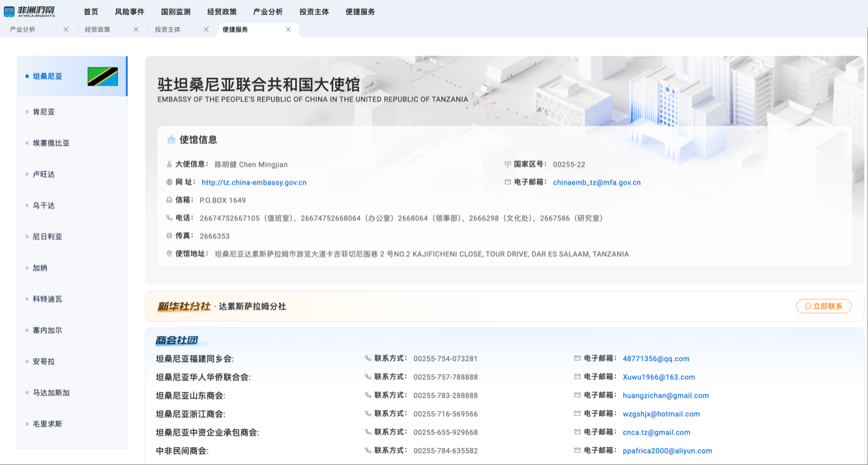Select 肯尼亚 in the country list

tap(44, 112)
